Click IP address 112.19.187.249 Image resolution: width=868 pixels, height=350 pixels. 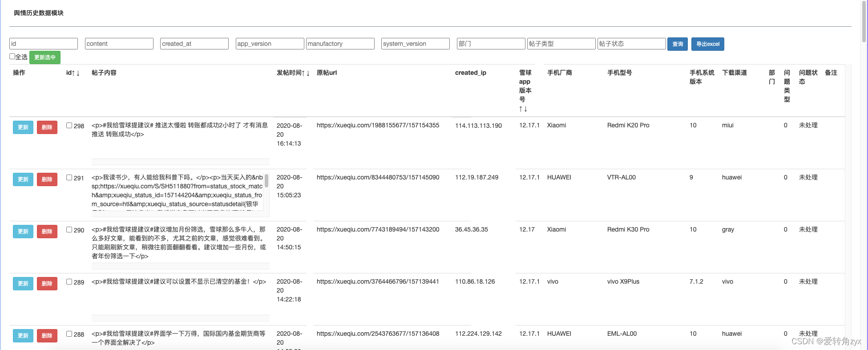[476, 178]
